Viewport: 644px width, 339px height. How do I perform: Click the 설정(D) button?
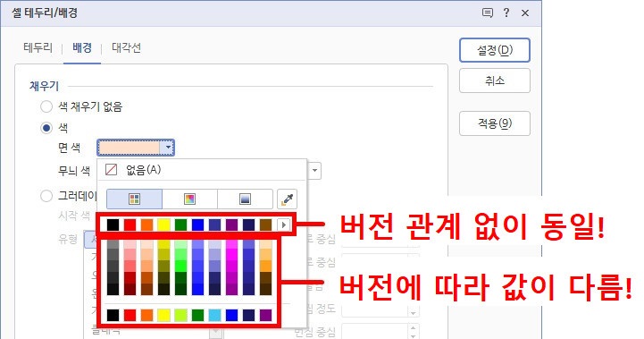(495, 50)
